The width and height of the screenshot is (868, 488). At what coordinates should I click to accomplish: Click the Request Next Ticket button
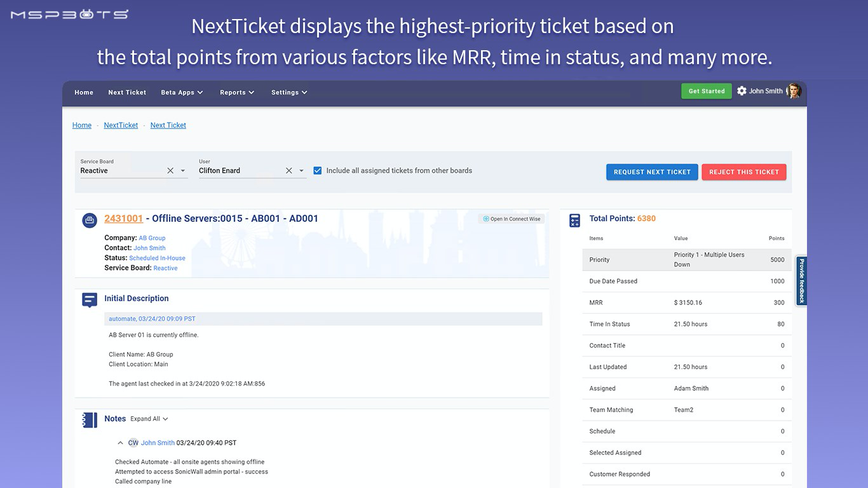[652, 172]
